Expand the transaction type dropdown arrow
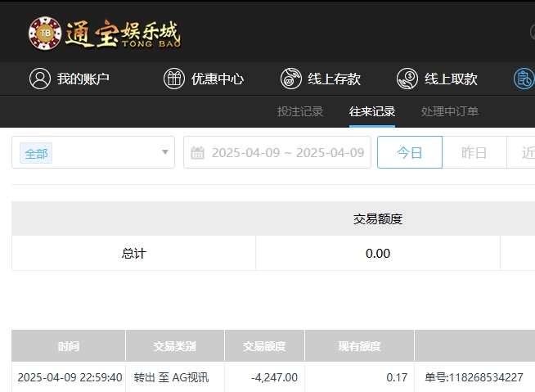The width and height of the screenshot is (535, 392). tap(165, 152)
